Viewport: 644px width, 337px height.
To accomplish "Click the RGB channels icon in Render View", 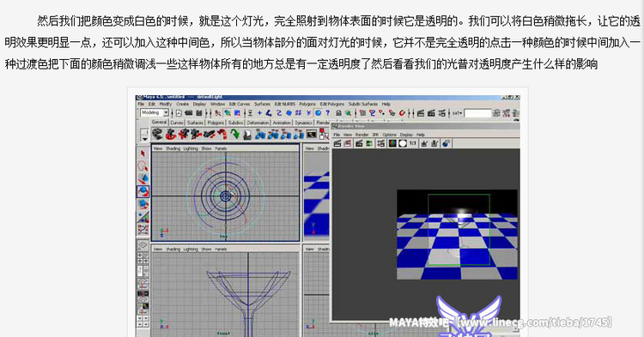I will [392, 143].
